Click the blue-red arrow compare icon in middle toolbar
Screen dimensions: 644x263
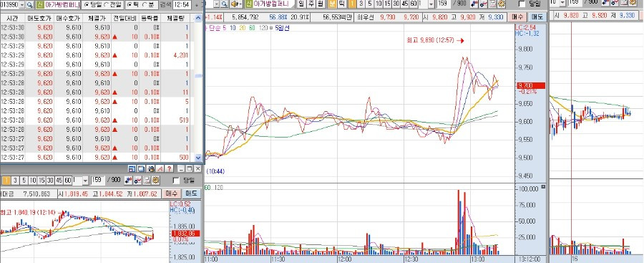[474, 4]
